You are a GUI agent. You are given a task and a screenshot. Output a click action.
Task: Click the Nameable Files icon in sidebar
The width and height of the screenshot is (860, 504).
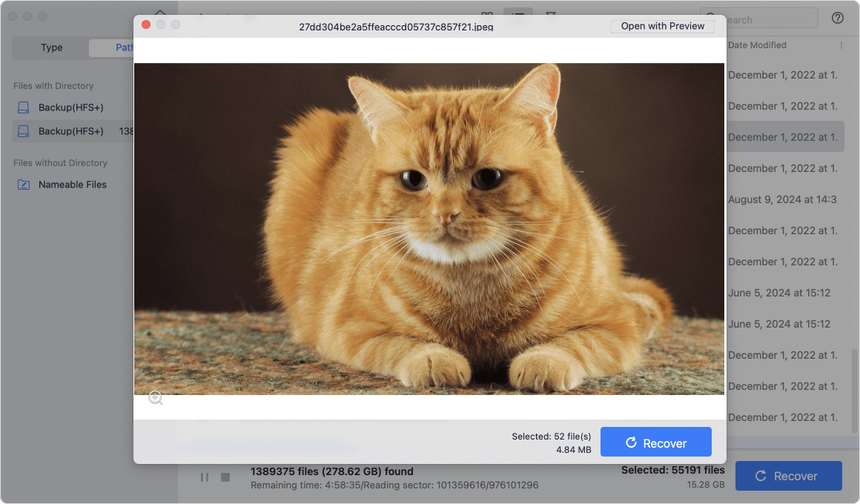coord(24,185)
